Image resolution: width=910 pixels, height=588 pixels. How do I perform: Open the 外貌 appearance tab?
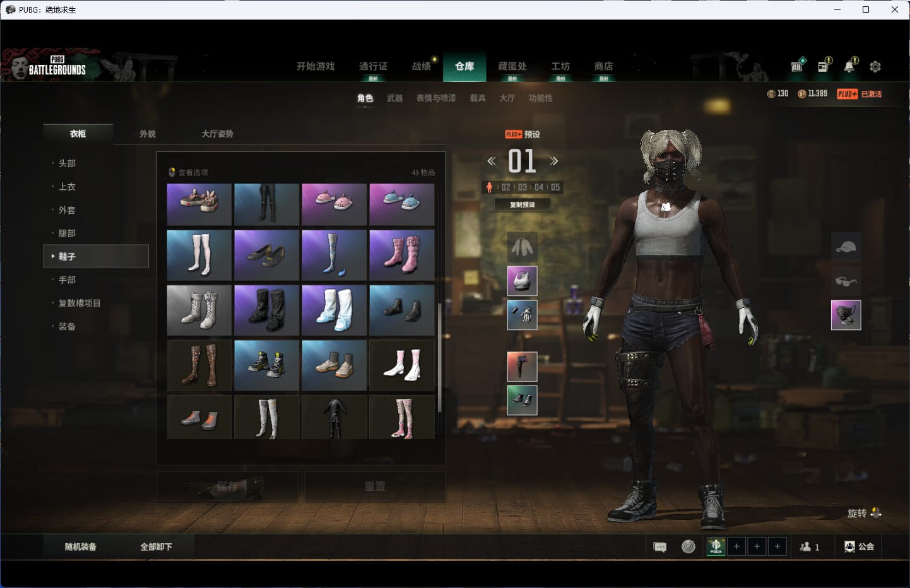148,134
